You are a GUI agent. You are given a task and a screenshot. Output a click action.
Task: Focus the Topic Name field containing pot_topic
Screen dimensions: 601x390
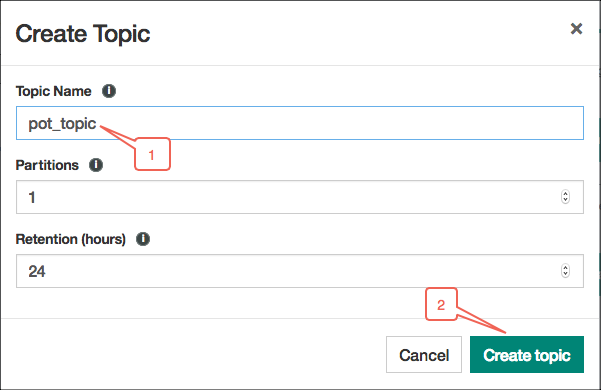click(300, 123)
